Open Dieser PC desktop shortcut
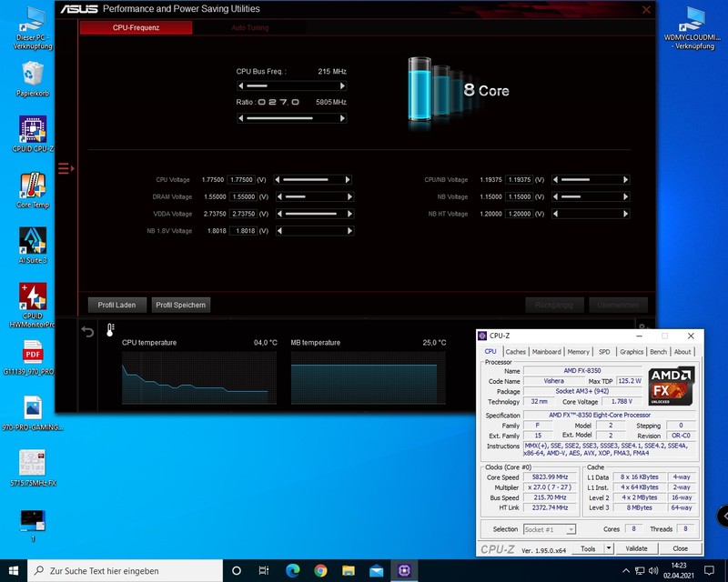 33,28
